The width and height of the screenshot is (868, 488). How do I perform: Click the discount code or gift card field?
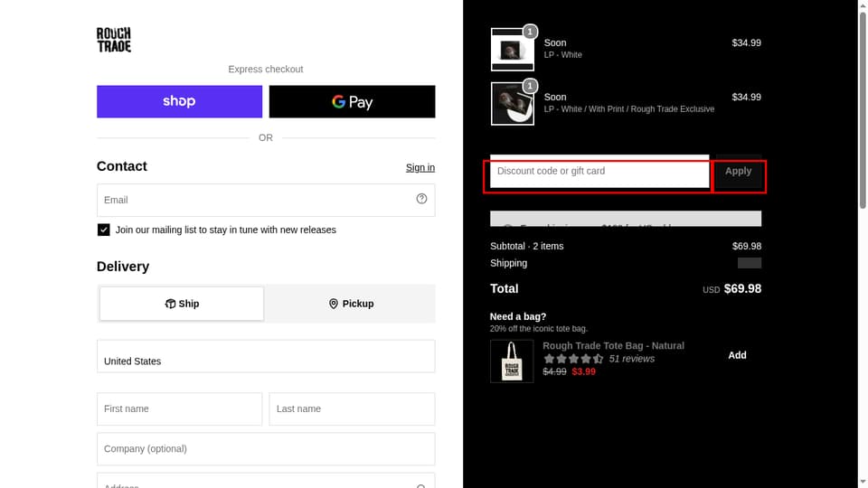click(x=599, y=172)
